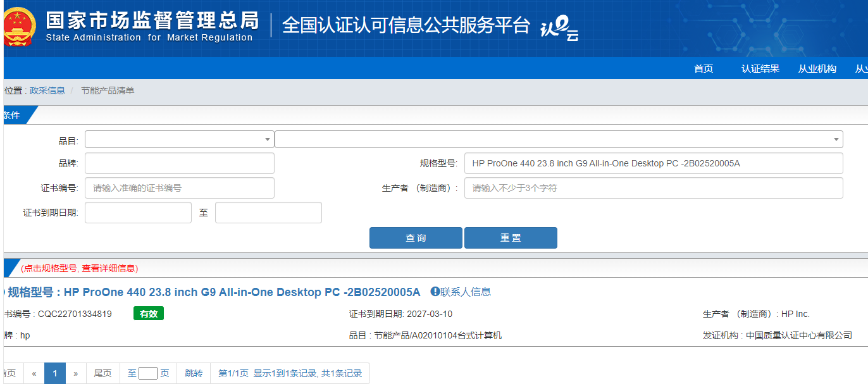
Task: Click the 国家市场监督管理总局 header title
Action: pos(152,20)
